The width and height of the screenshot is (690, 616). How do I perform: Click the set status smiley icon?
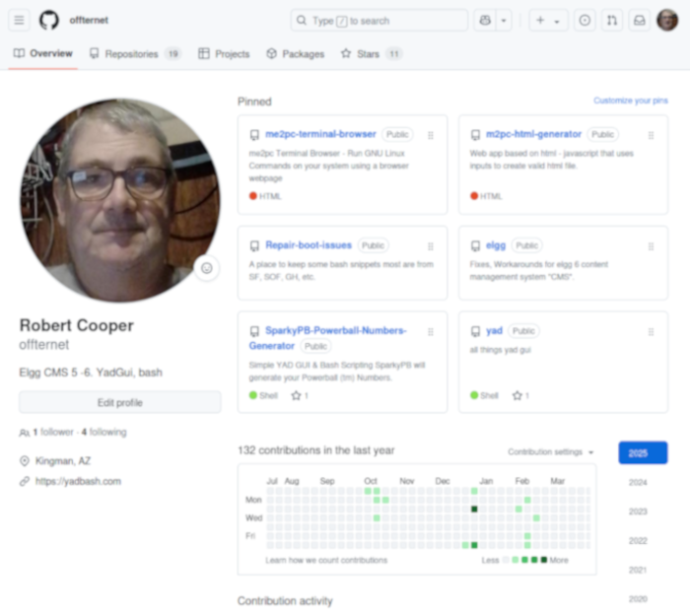(207, 268)
